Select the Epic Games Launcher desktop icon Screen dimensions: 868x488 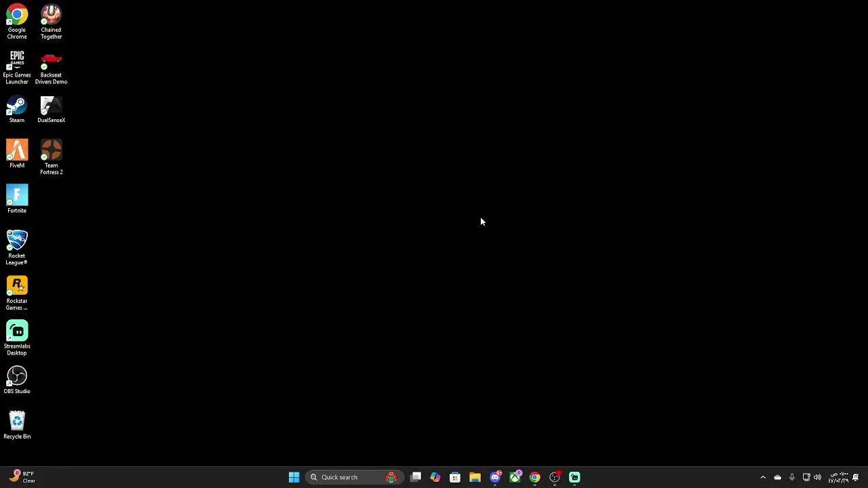coord(17,67)
